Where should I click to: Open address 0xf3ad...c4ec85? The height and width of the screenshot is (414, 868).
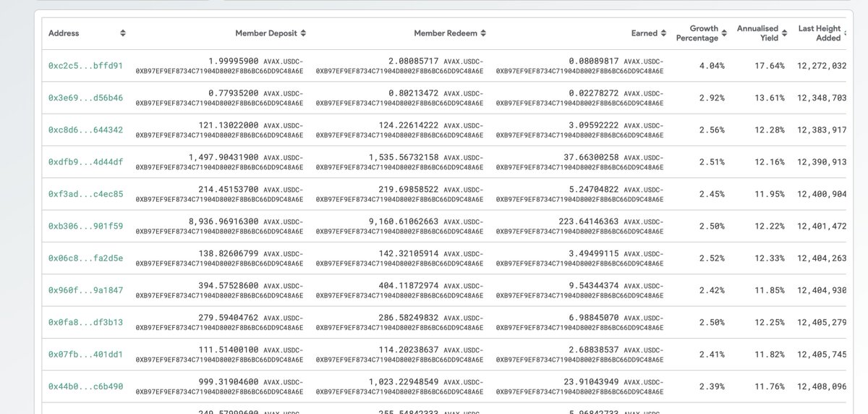point(85,194)
